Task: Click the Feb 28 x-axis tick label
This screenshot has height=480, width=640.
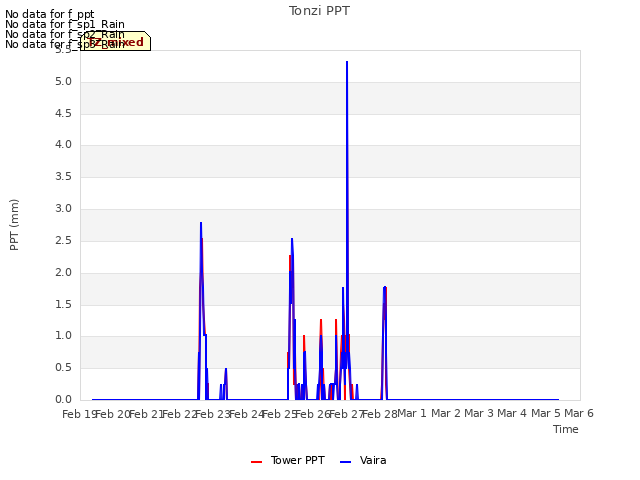Action: pos(380,414)
